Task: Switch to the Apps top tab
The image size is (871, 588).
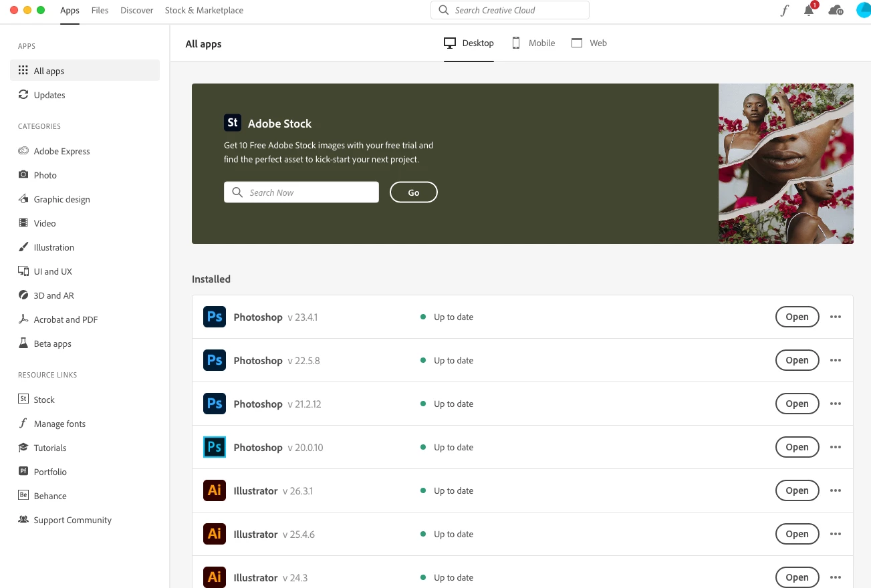Action: click(70, 10)
